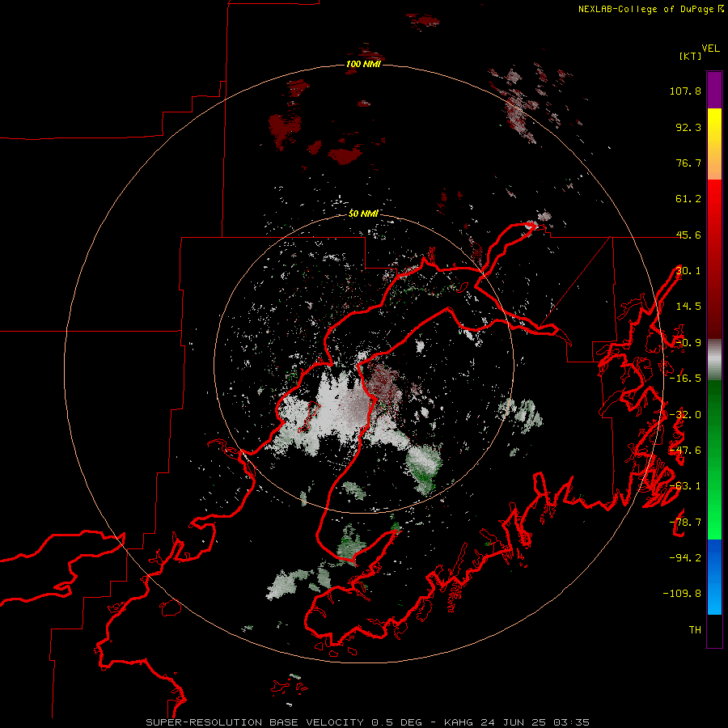The height and width of the screenshot is (728, 728).
Task: Click the TH legend label
Action: point(695,630)
